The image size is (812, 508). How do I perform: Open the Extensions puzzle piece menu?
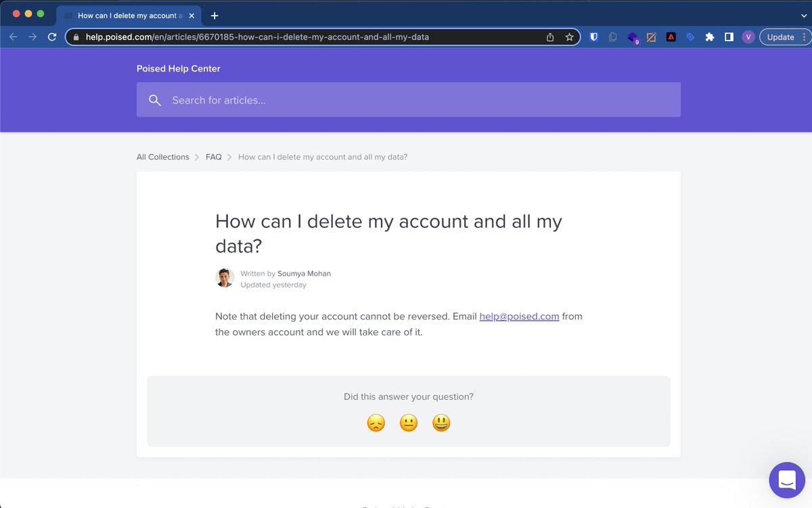coord(709,37)
